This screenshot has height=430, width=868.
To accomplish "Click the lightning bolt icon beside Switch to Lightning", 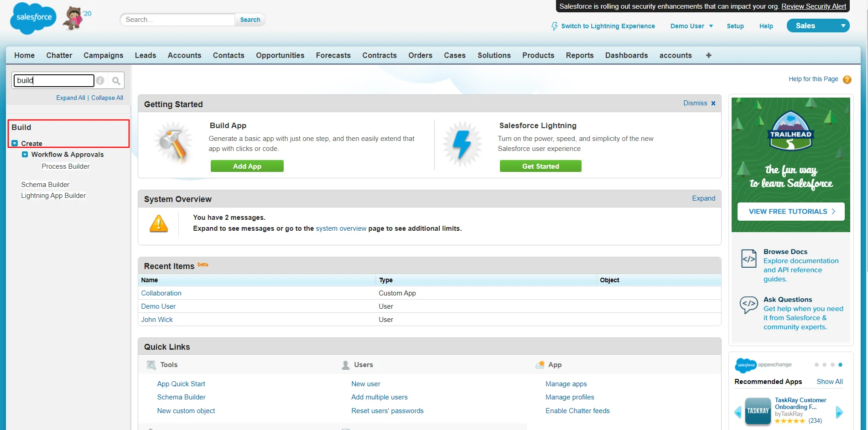I will 554,26.
